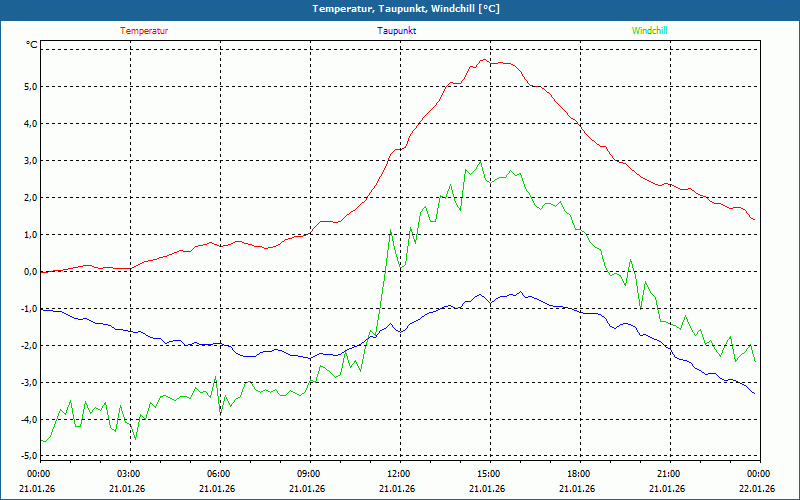Select the 03:00 time axis label

[x=129, y=474]
